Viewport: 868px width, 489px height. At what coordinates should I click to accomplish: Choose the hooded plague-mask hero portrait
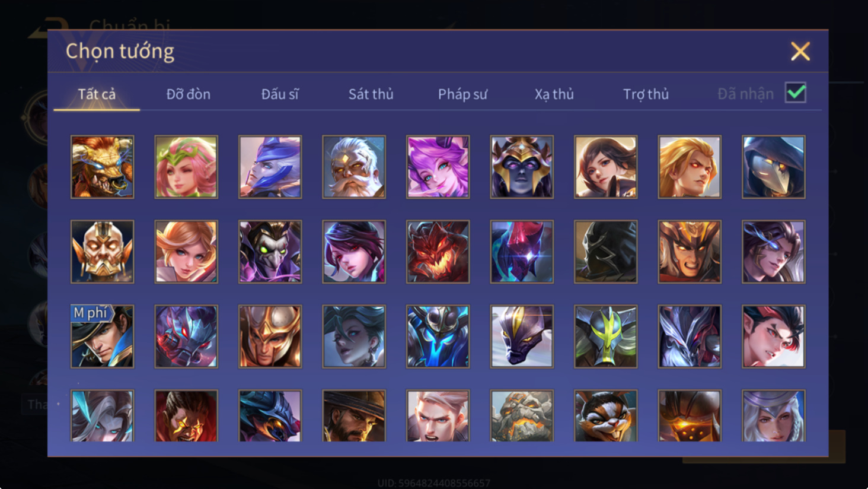tap(774, 167)
